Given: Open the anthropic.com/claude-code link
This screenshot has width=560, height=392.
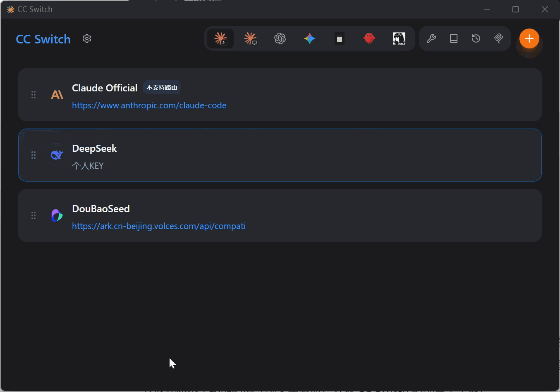Looking at the screenshot, I should tap(149, 105).
